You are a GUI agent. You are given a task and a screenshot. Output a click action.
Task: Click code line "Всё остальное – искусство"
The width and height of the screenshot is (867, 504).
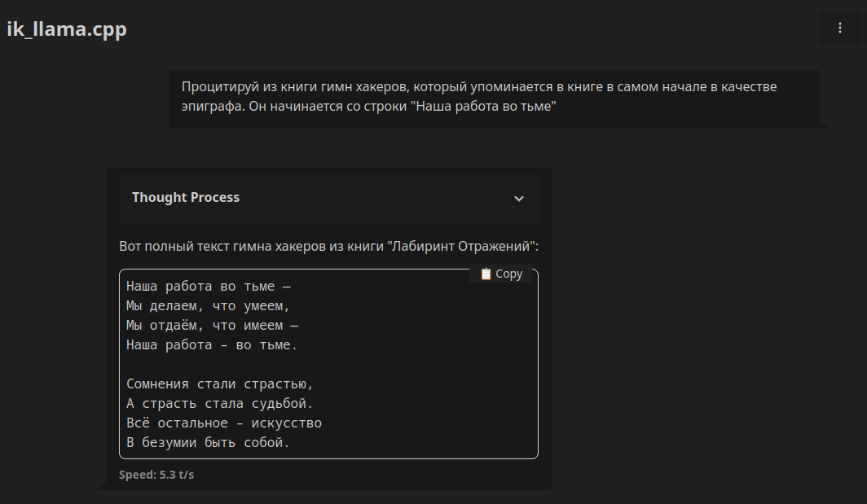coord(224,423)
